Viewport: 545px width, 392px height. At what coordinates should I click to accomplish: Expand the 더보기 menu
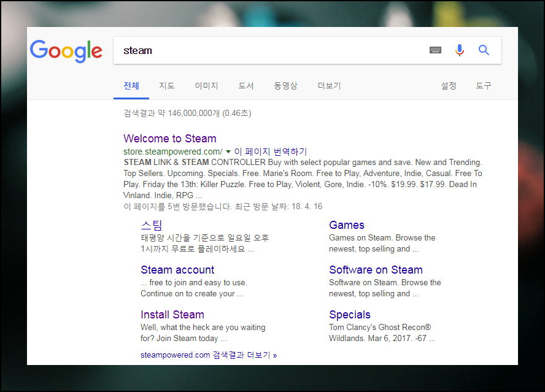(x=329, y=86)
